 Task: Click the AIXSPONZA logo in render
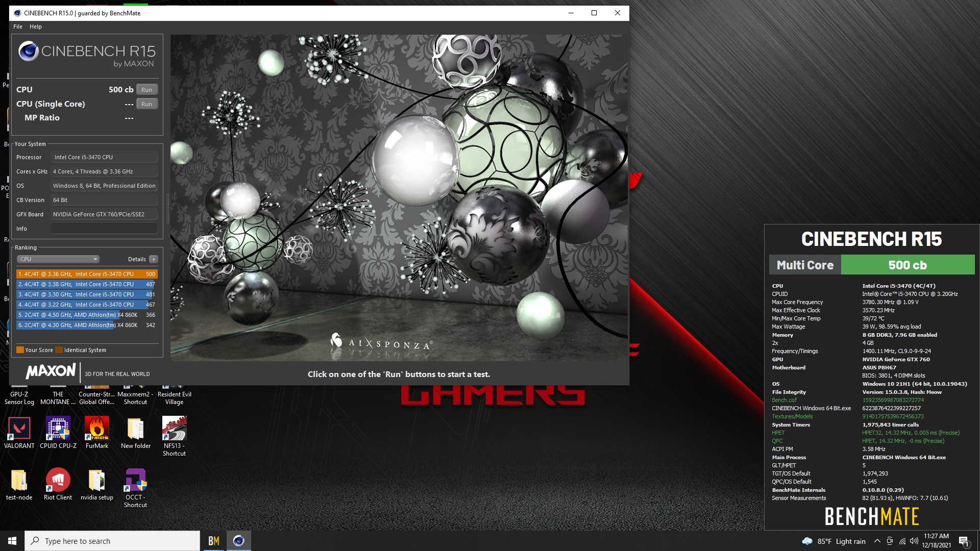[x=381, y=342]
